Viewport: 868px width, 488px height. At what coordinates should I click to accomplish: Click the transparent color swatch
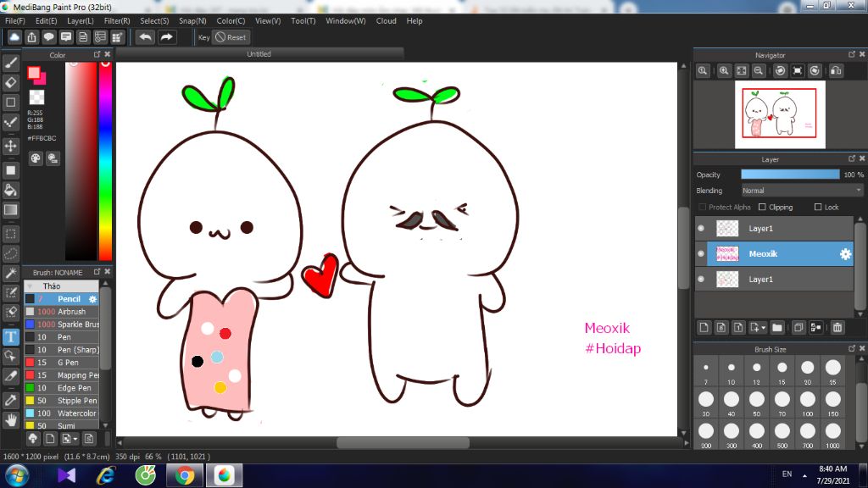[x=36, y=97]
